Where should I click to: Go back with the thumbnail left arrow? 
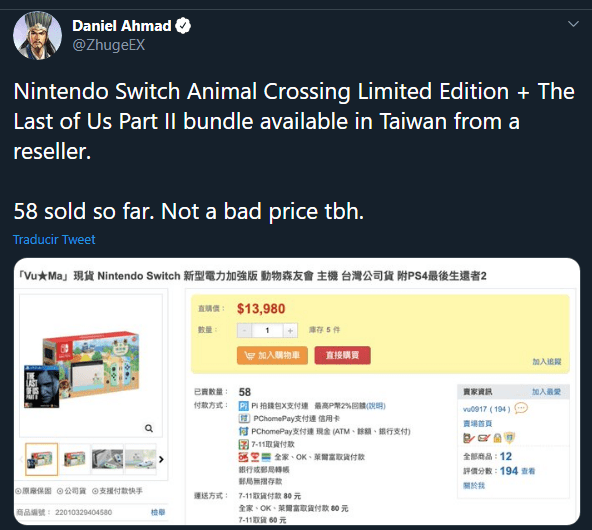(21, 459)
